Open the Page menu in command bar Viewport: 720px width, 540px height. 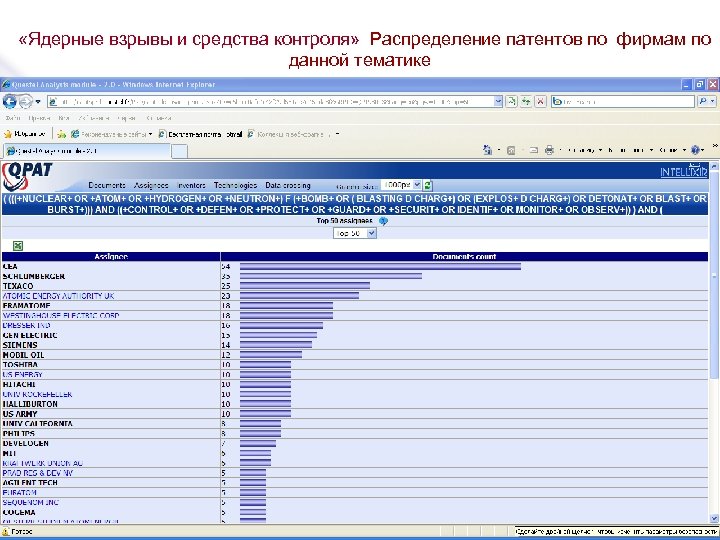[x=585, y=150]
